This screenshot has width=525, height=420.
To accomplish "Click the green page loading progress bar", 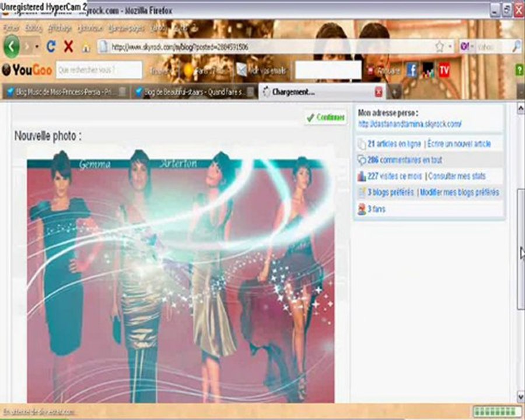I will point(498,412).
